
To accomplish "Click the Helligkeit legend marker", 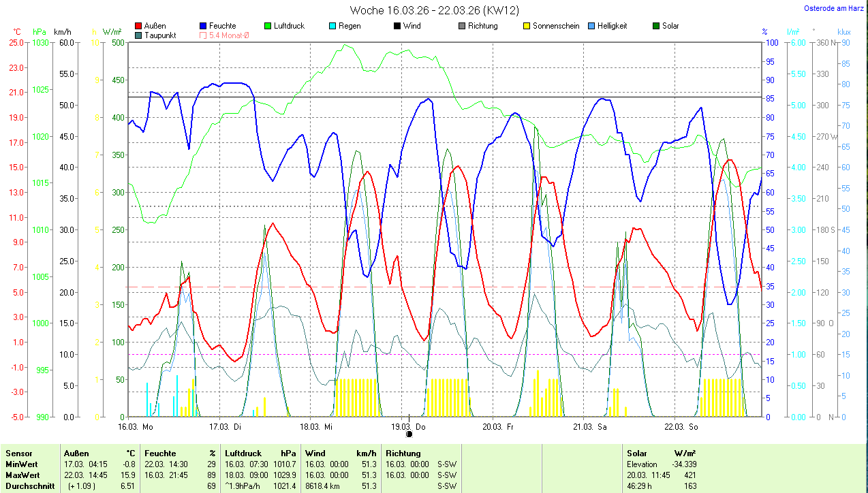I will pyautogui.click(x=591, y=26).
